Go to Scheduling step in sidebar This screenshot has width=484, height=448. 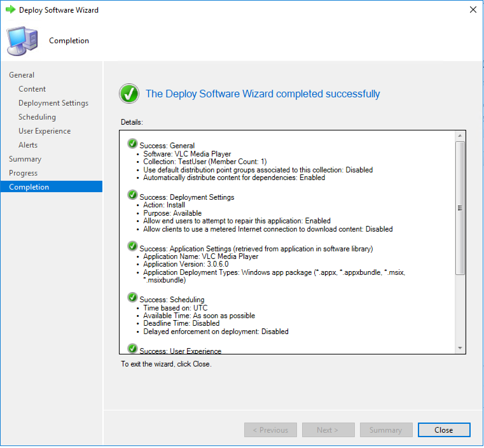click(37, 117)
